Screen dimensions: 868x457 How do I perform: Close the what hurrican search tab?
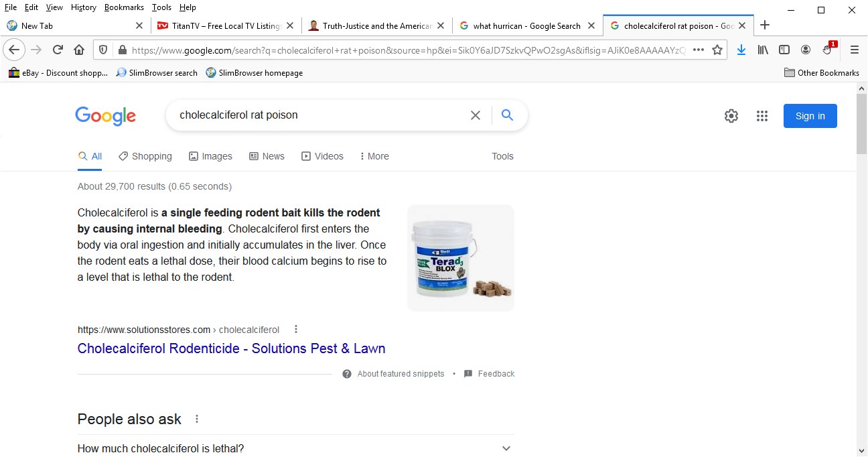591,25
